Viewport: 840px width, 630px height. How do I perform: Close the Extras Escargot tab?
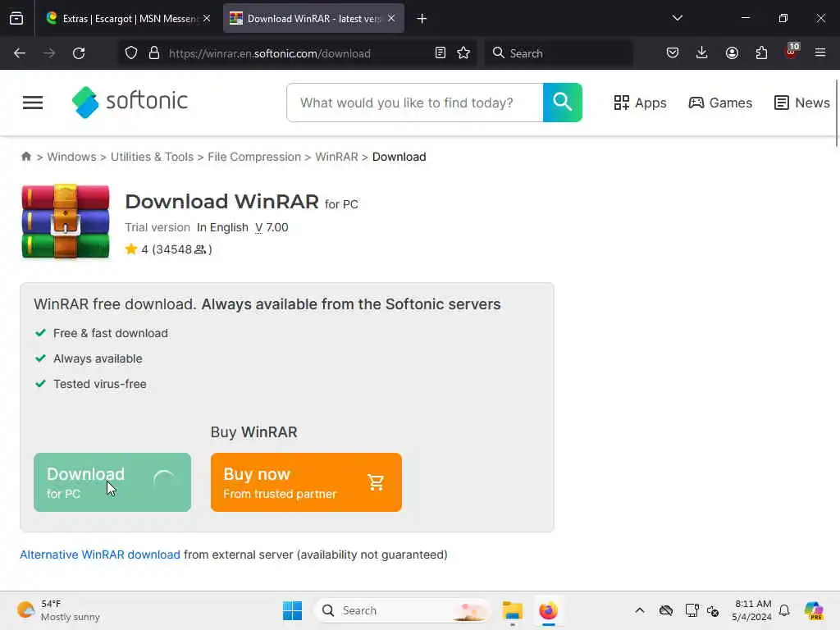click(207, 19)
